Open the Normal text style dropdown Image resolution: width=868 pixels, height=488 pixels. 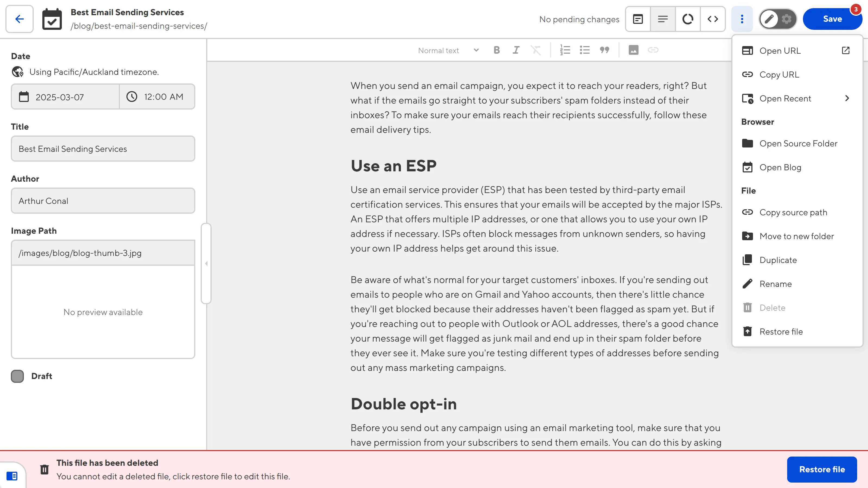tap(448, 50)
